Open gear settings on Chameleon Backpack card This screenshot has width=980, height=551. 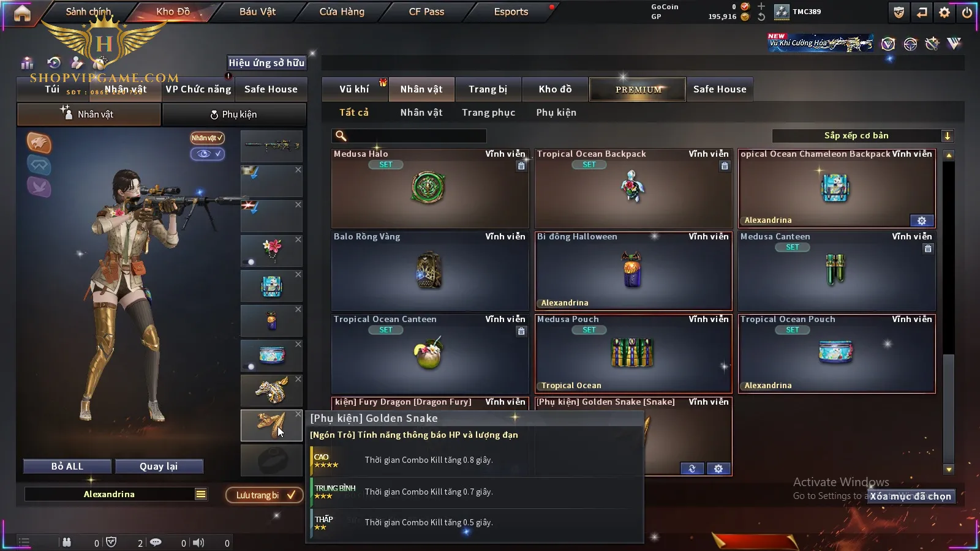(x=922, y=220)
